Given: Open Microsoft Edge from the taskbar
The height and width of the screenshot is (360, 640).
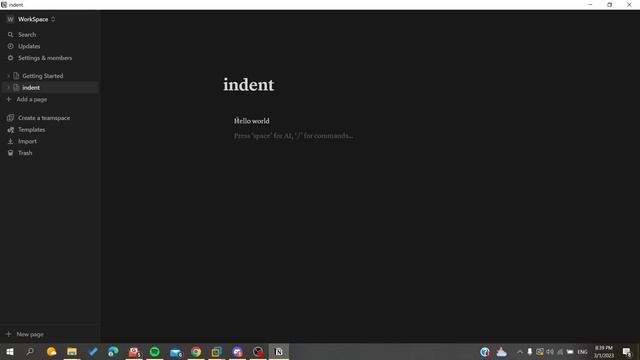Looking at the screenshot, I should [113, 351].
